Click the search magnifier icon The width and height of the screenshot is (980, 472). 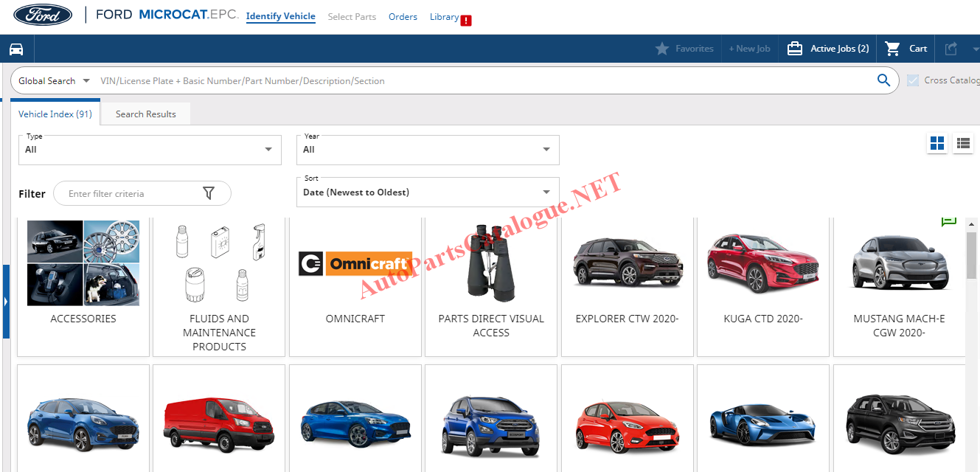pyautogui.click(x=883, y=80)
